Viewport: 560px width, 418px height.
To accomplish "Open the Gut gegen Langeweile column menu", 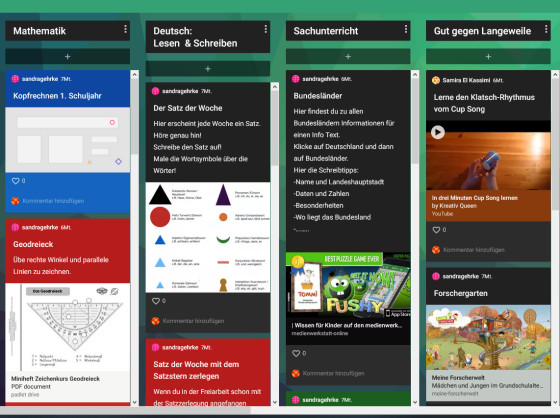I will (546, 29).
